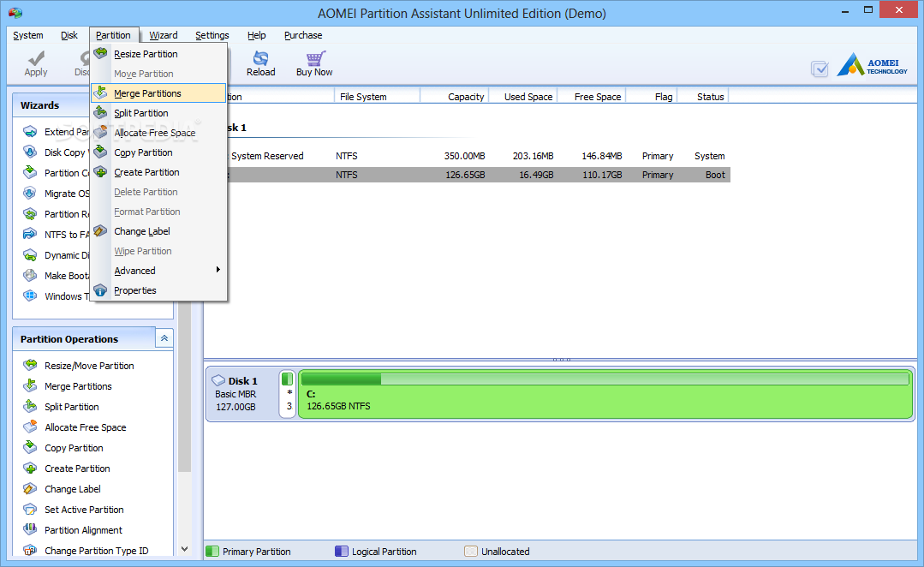The width and height of the screenshot is (924, 567).
Task: Click the Logical Partition blue legend swatch
Action: pyautogui.click(x=341, y=551)
